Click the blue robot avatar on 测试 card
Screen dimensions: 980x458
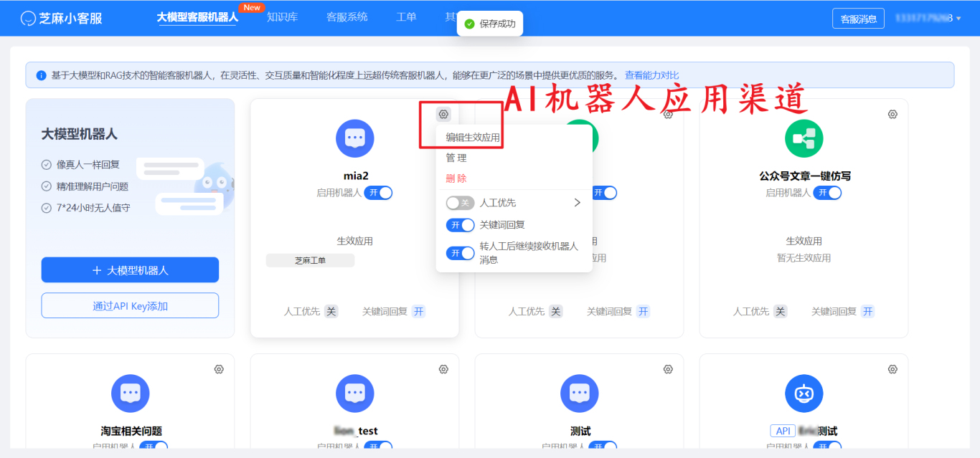tap(579, 393)
